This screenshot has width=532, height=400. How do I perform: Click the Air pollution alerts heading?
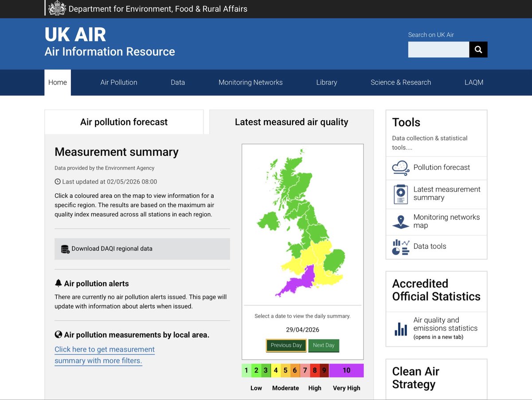[97, 283]
